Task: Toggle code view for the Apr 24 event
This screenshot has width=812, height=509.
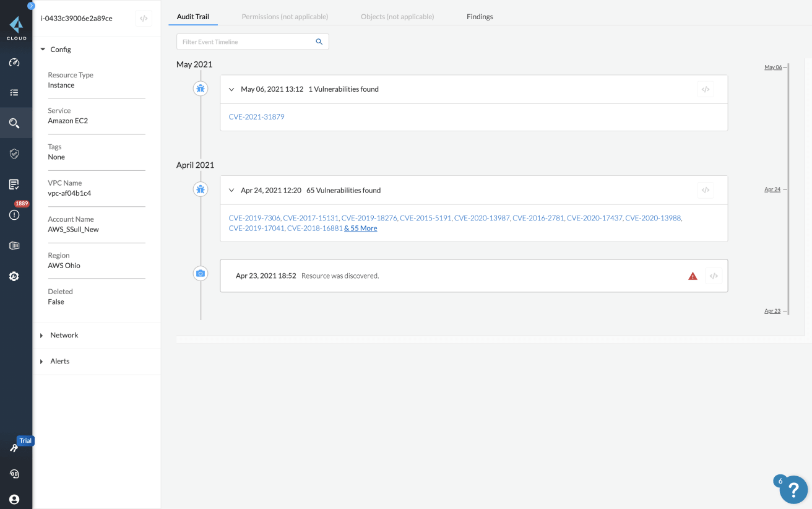Action: point(705,190)
